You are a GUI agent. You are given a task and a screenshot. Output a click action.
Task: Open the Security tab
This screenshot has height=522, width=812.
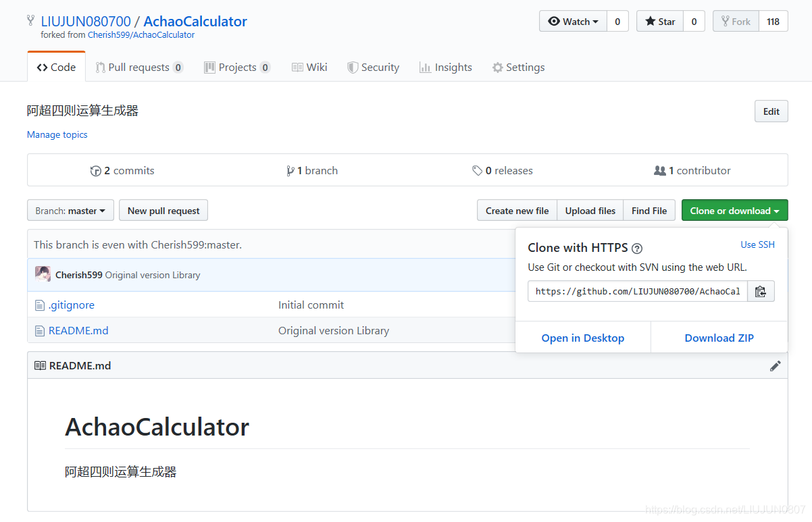coord(373,67)
